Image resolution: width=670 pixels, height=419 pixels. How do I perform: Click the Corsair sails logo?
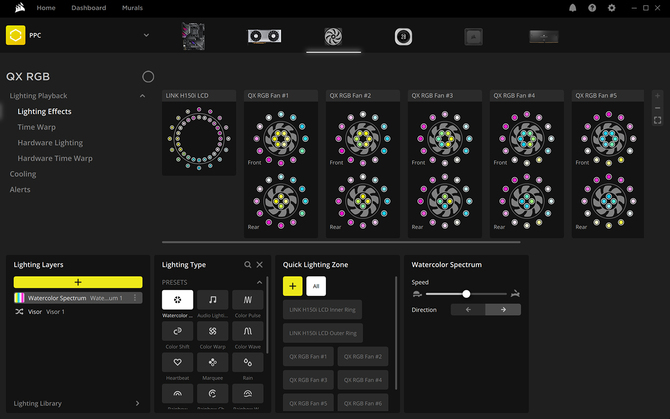click(x=20, y=8)
